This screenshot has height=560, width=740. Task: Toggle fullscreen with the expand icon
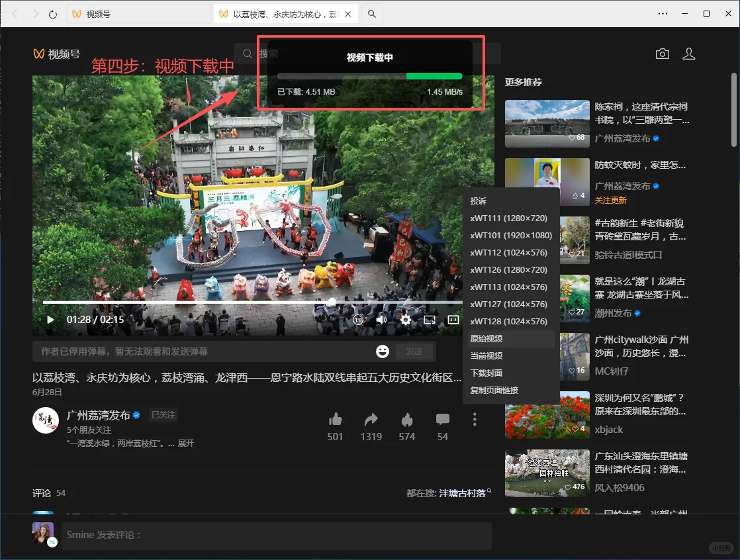point(453,319)
